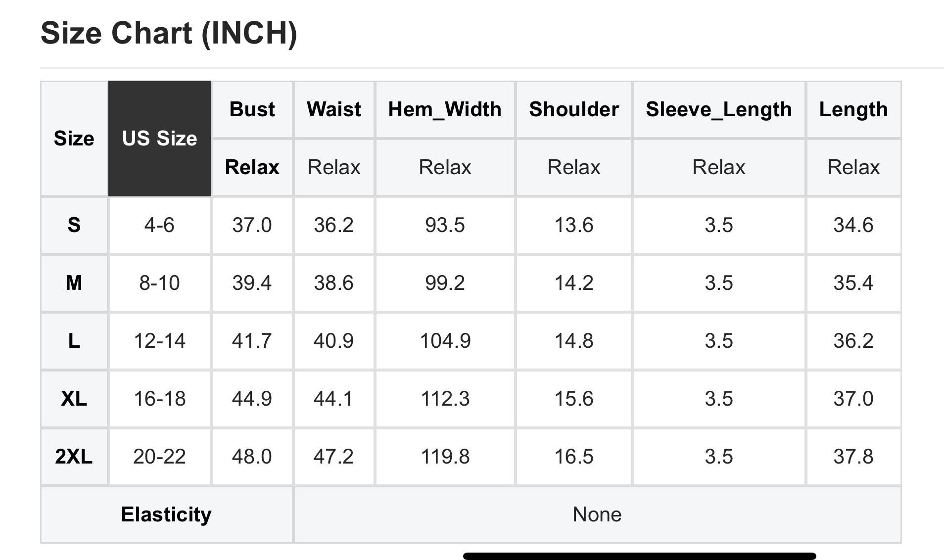
Task: Select the XL size row label
Action: click(x=74, y=399)
